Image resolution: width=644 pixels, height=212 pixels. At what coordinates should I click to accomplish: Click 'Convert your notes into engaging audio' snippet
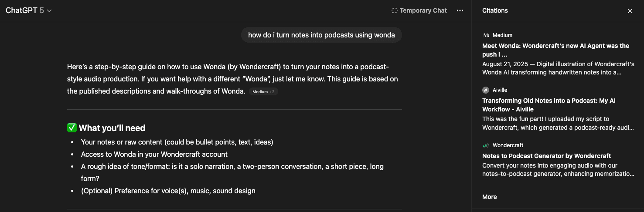558,170
